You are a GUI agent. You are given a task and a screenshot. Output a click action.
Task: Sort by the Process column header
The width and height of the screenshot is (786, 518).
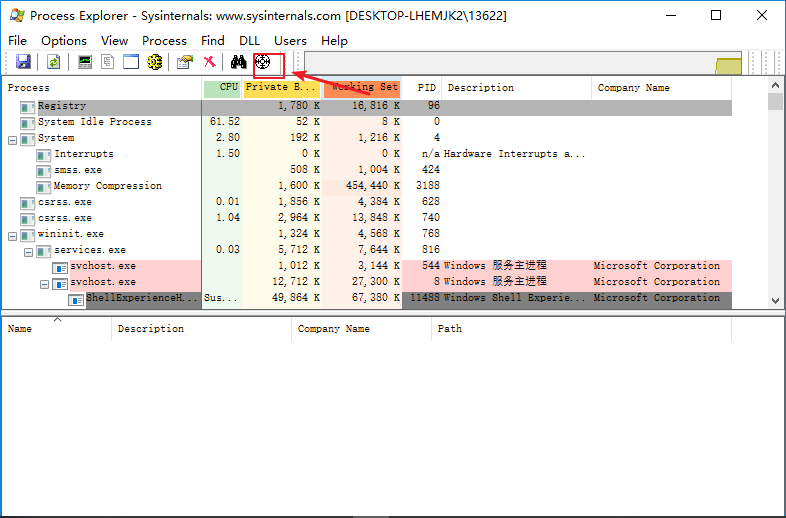tap(102, 88)
